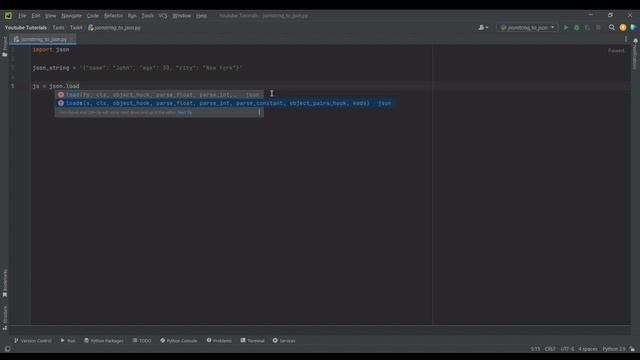Click the orange IDE updates icon
This screenshot has height=360, width=640.
(623, 27)
